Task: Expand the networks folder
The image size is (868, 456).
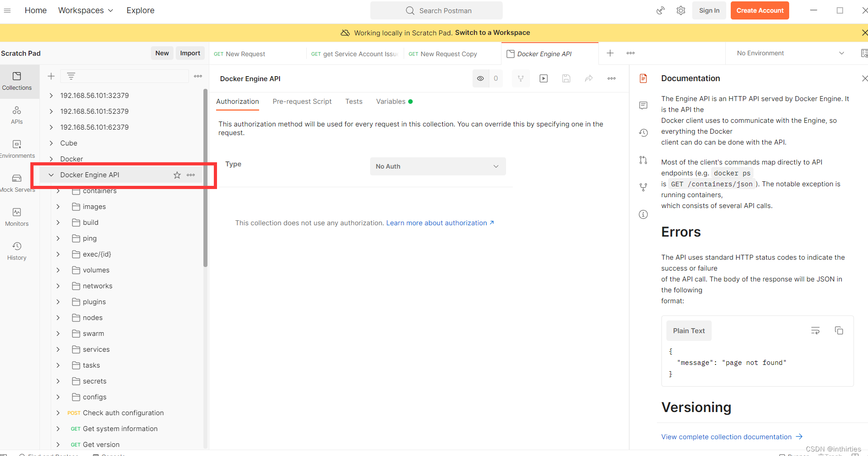Action: click(58, 286)
